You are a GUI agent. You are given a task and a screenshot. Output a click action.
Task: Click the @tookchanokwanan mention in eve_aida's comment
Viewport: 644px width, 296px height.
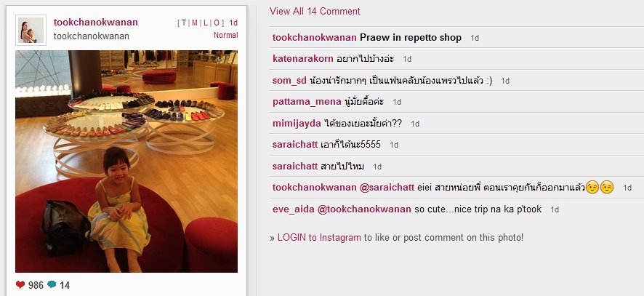(x=364, y=209)
